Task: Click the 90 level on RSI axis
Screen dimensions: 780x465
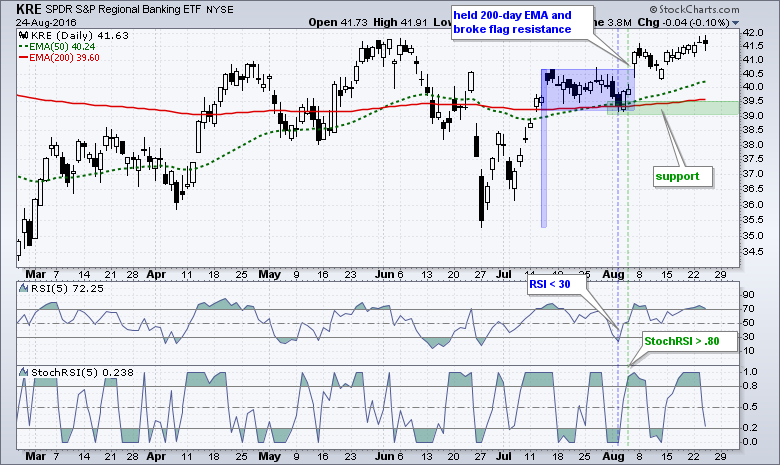Action: click(749, 295)
